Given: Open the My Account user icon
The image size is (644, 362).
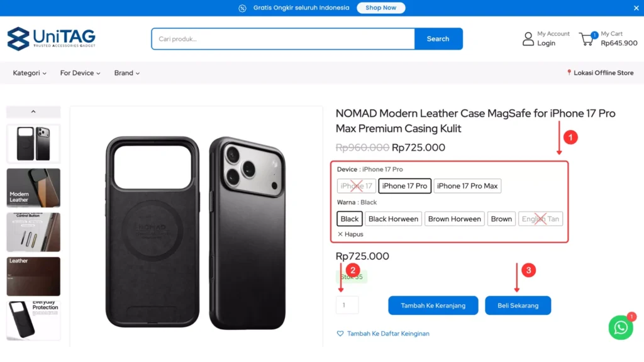Looking at the screenshot, I should pos(528,39).
